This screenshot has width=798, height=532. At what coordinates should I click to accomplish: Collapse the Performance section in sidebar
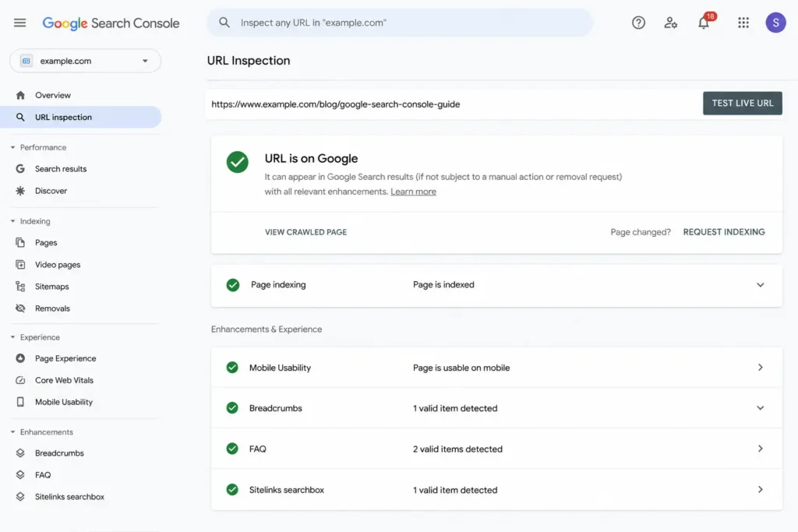tap(12, 147)
